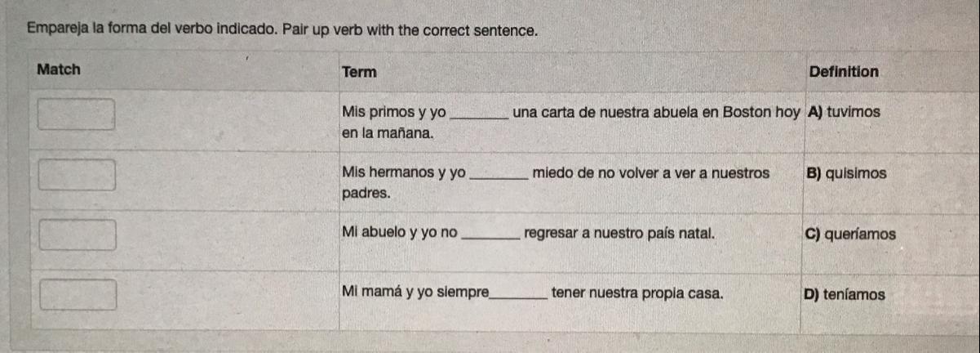Choose definition 'D) teníamos'
This screenshot has height=353, width=980.
pos(845,294)
